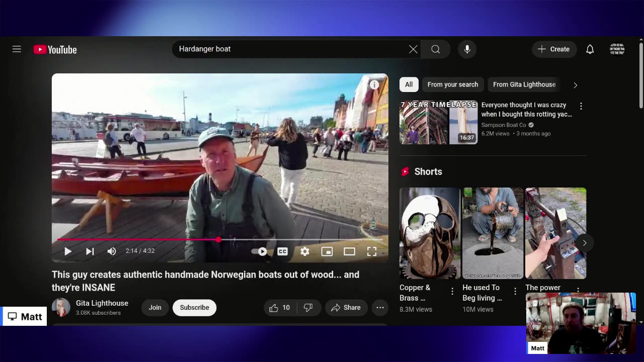
Task: Like this video
Action: coord(280,308)
